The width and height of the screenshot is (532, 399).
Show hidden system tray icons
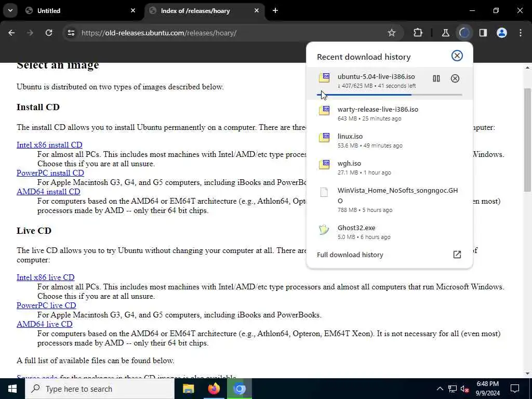[x=440, y=389]
